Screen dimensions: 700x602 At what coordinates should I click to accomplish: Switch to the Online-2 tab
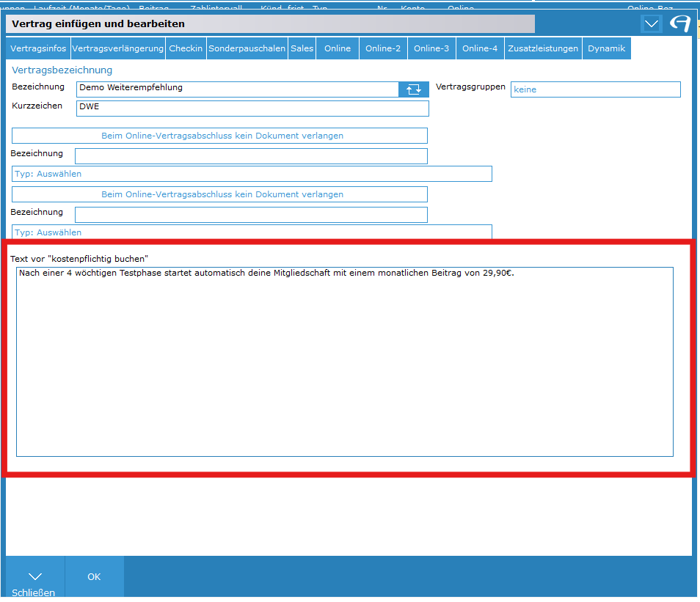383,48
